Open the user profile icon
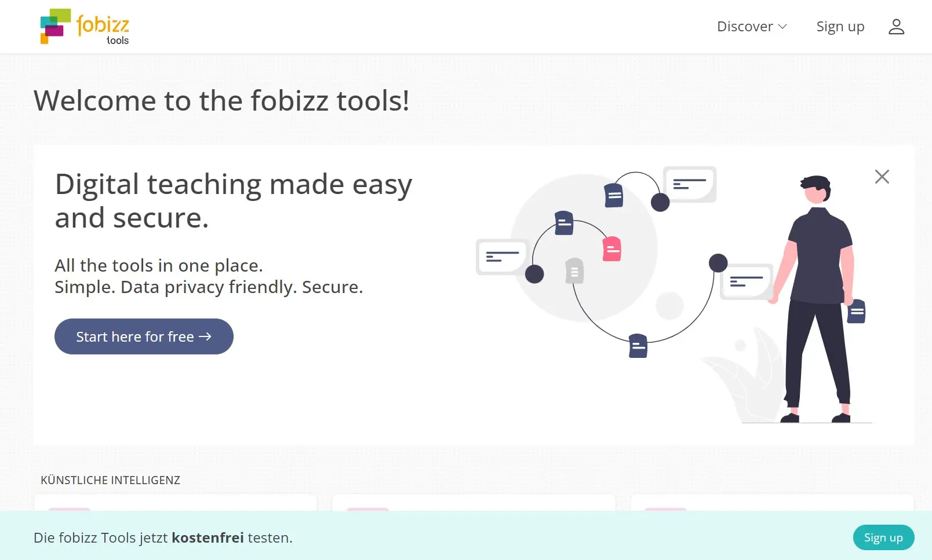This screenshot has height=560, width=932. click(896, 27)
